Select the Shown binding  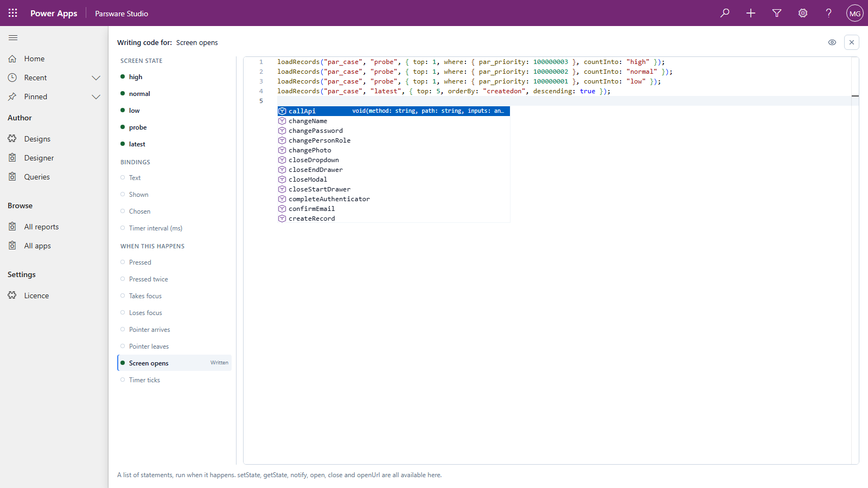pos(174,195)
